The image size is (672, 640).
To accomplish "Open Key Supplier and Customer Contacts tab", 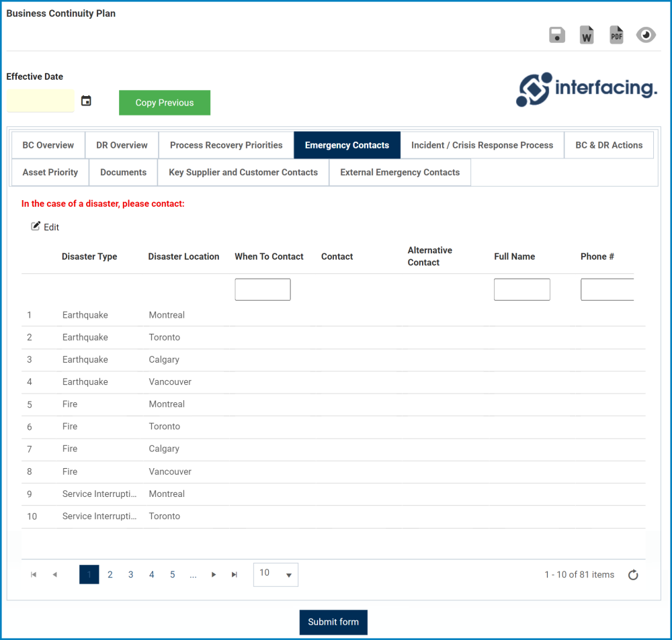I will coord(243,172).
